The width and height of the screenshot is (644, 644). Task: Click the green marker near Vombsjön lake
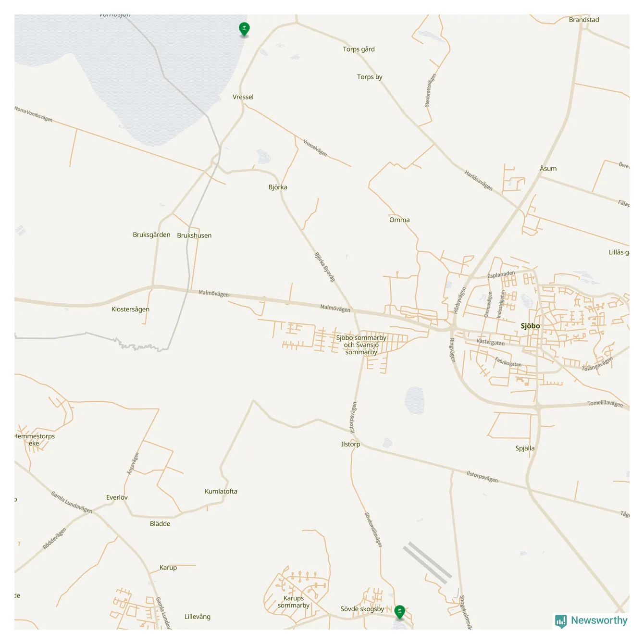[244, 29]
